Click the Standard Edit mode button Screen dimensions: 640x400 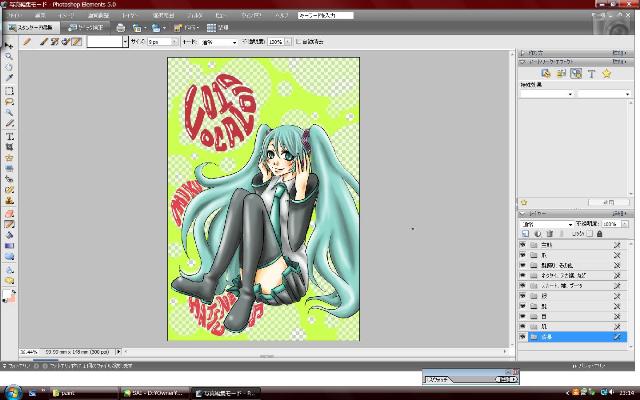tap(33, 28)
